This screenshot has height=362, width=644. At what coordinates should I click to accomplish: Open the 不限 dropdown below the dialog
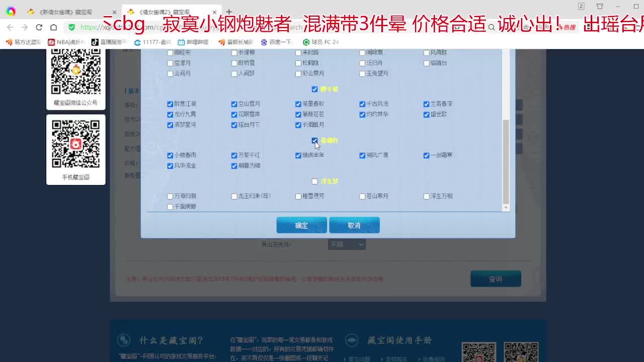click(347, 244)
